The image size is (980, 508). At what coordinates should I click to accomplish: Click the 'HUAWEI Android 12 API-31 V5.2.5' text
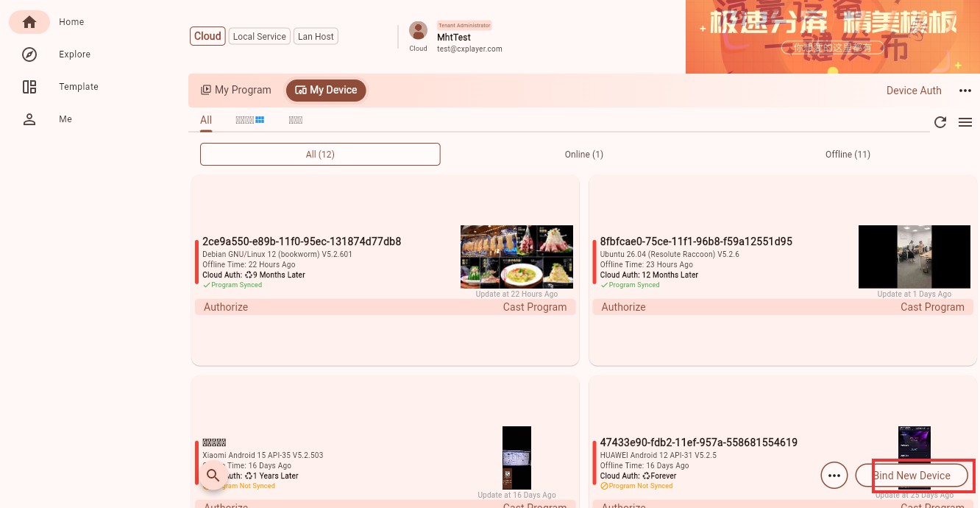click(x=658, y=455)
